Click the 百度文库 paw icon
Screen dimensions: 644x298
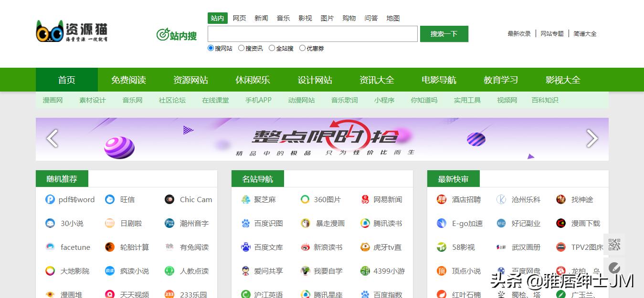(245, 247)
